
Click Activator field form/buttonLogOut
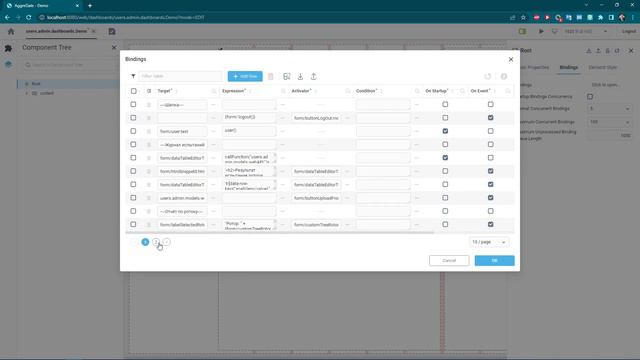pyautogui.click(x=316, y=118)
